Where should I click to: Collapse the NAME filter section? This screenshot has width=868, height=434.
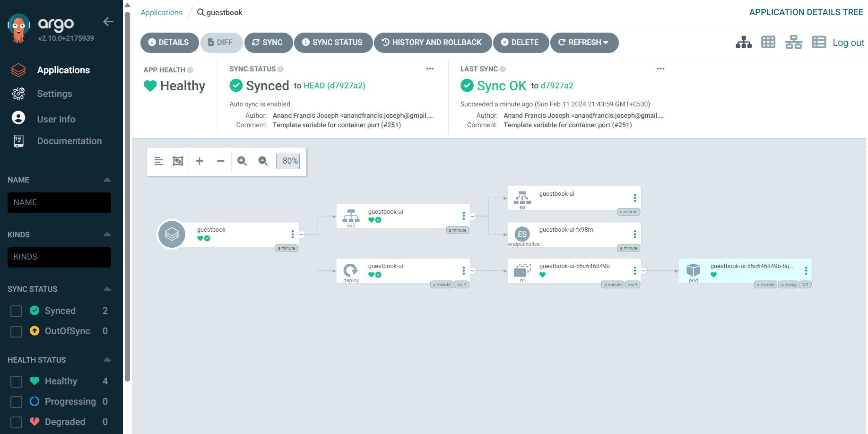tap(107, 180)
